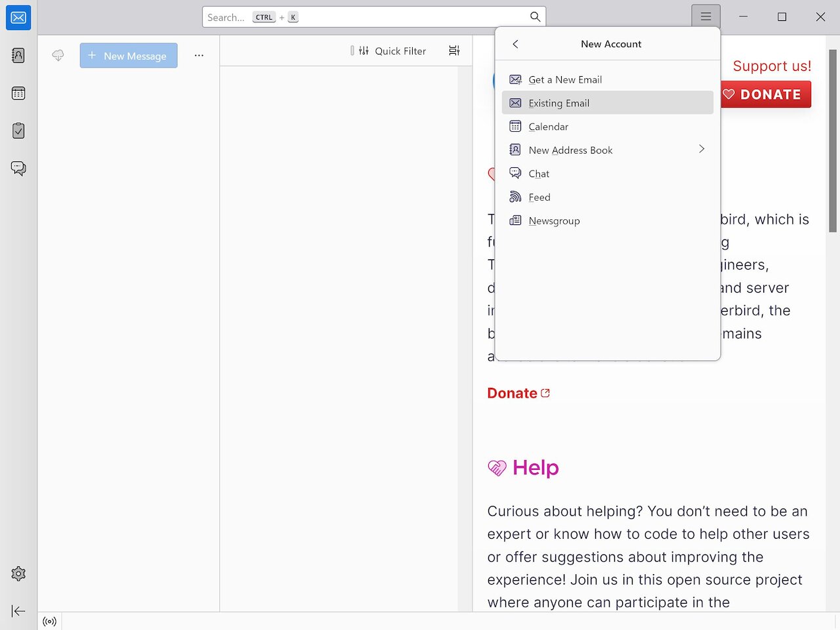Open folder pane options with the ellipsis
Screen dimensions: 840x630
tap(199, 56)
